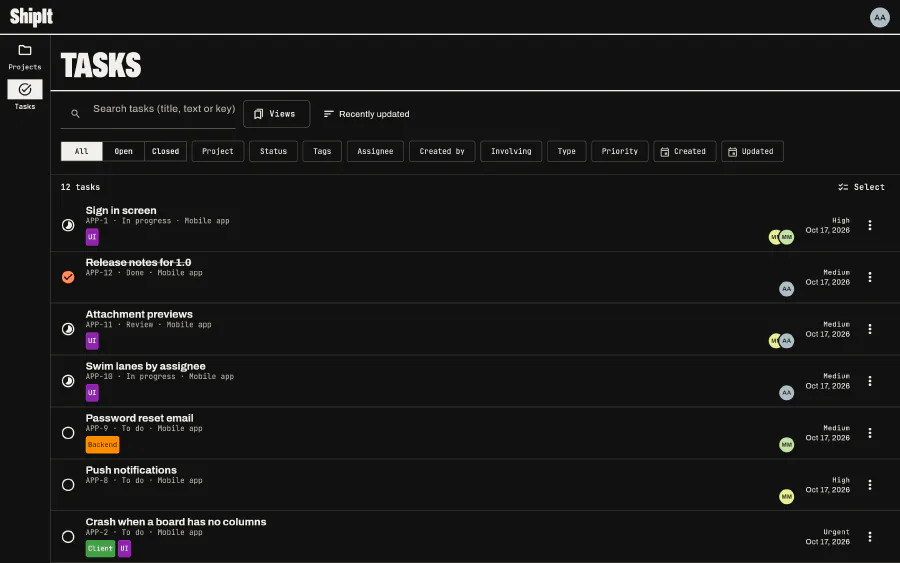Click the UI tag on Attachment previews

pos(92,341)
